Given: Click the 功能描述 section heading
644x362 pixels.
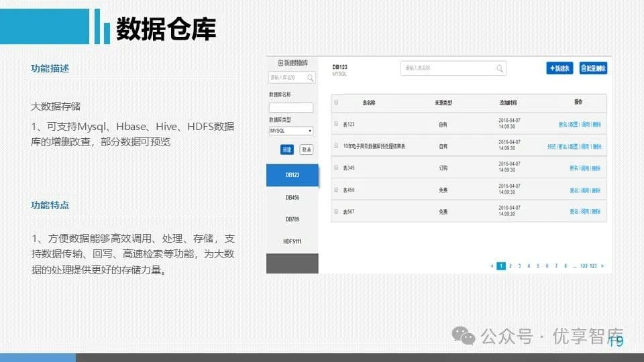Looking at the screenshot, I should point(50,68).
